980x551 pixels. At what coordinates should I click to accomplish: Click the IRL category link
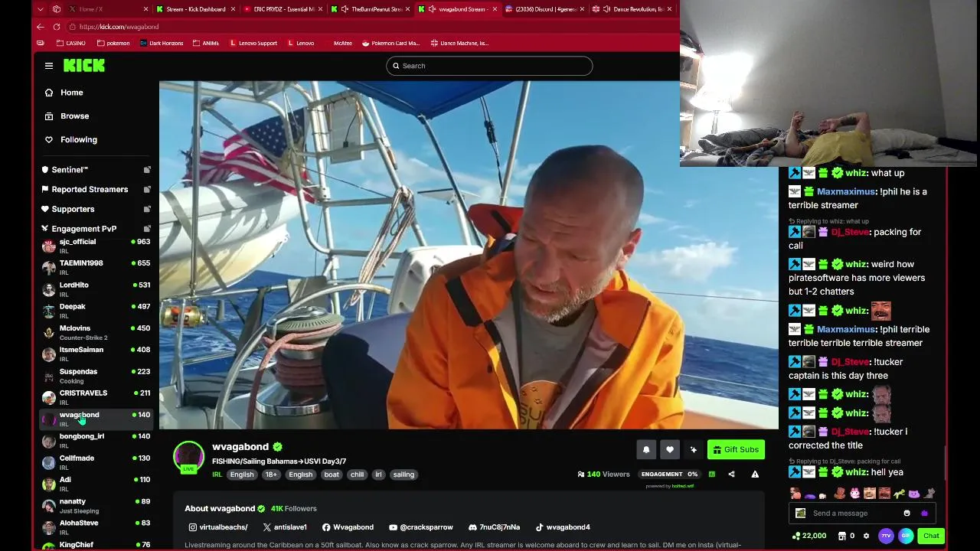point(217,474)
